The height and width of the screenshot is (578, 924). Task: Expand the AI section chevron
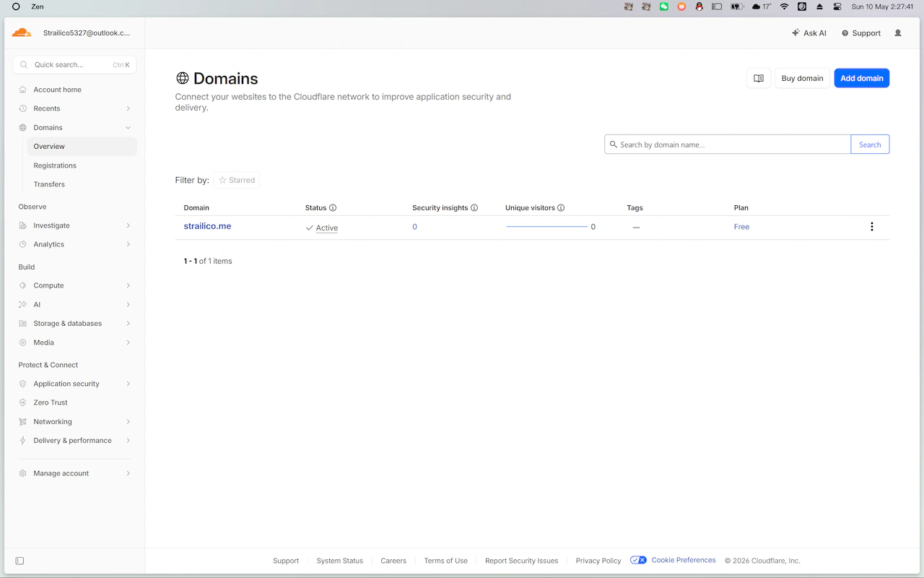click(x=128, y=304)
